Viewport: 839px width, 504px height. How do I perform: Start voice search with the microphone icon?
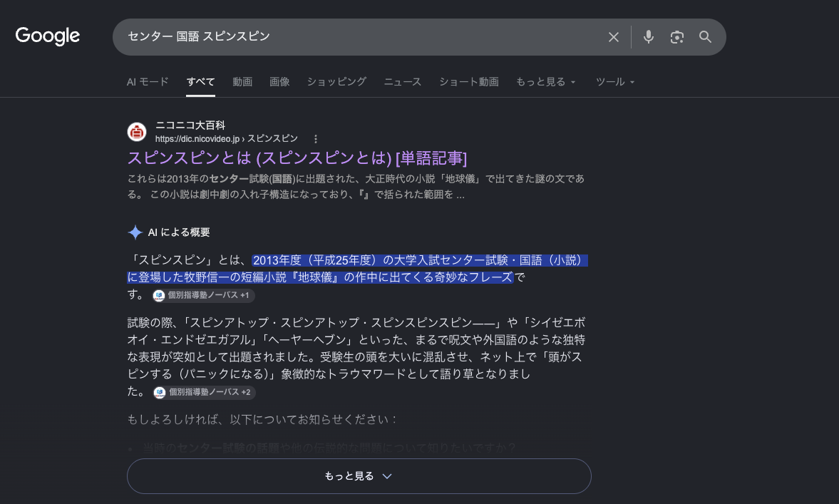tap(648, 37)
